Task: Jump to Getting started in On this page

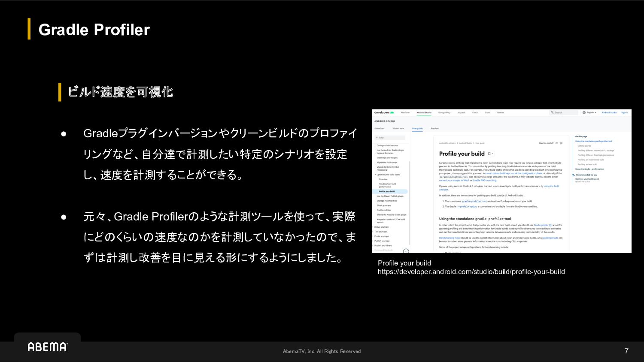Action: (x=584, y=146)
